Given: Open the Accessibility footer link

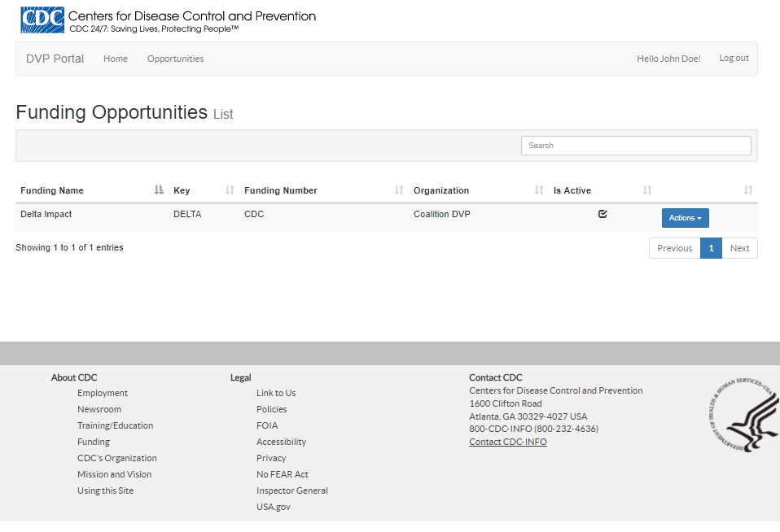Looking at the screenshot, I should (x=281, y=442).
